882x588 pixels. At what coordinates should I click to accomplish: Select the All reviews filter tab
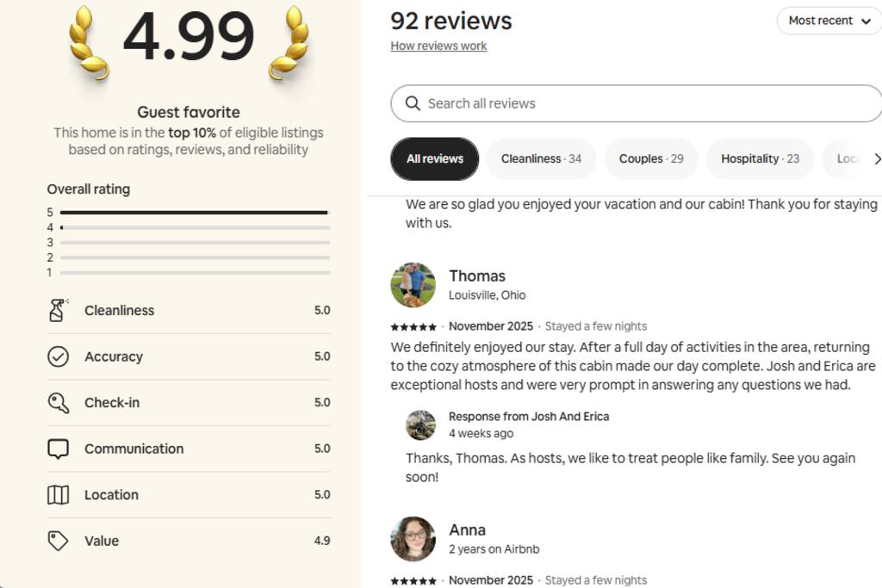(435, 159)
